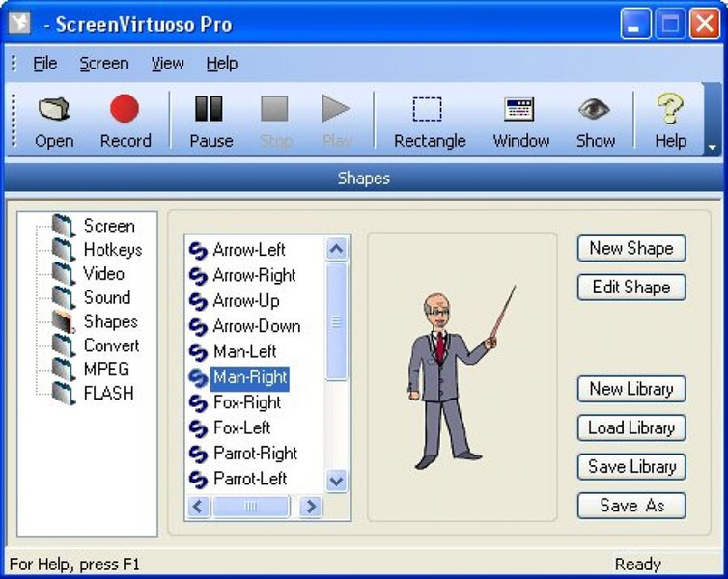Image resolution: width=728 pixels, height=579 pixels.
Task: Minimize the ScreenVirtuoso Pro window
Action: coord(635,24)
